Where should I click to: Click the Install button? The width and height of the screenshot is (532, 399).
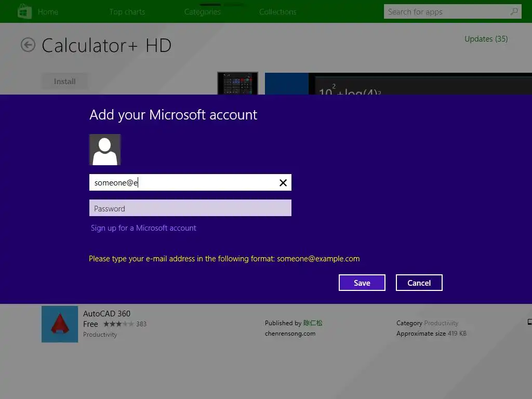tap(65, 82)
